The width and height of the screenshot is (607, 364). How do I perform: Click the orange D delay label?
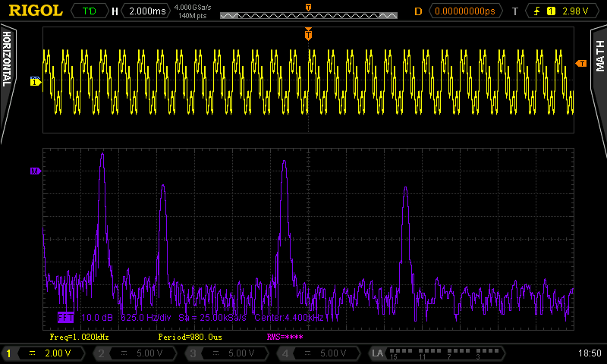pyautogui.click(x=418, y=11)
